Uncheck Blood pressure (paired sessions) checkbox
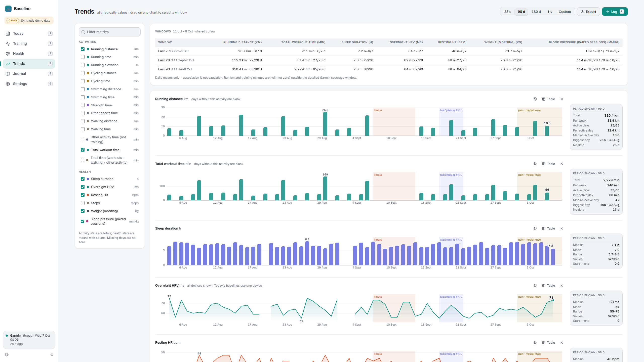The height and width of the screenshot is (362, 644). [83, 221]
